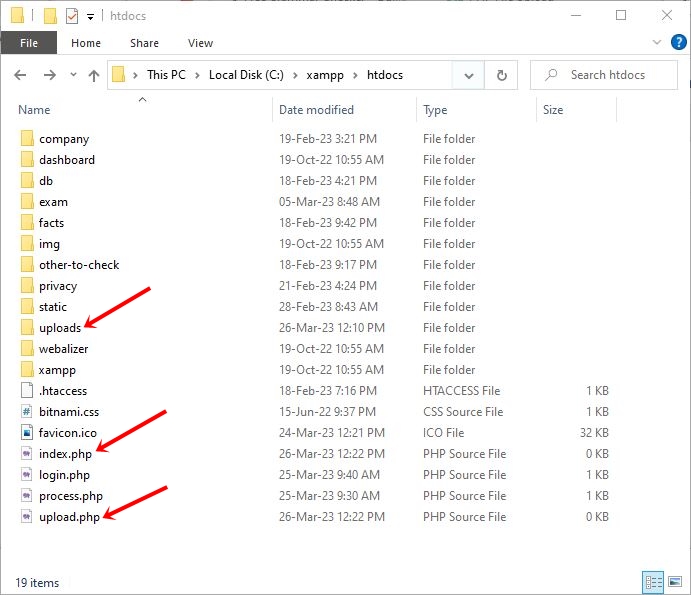Select the bitnami.css file icon
The width and height of the screenshot is (691, 595).
click(27, 412)
